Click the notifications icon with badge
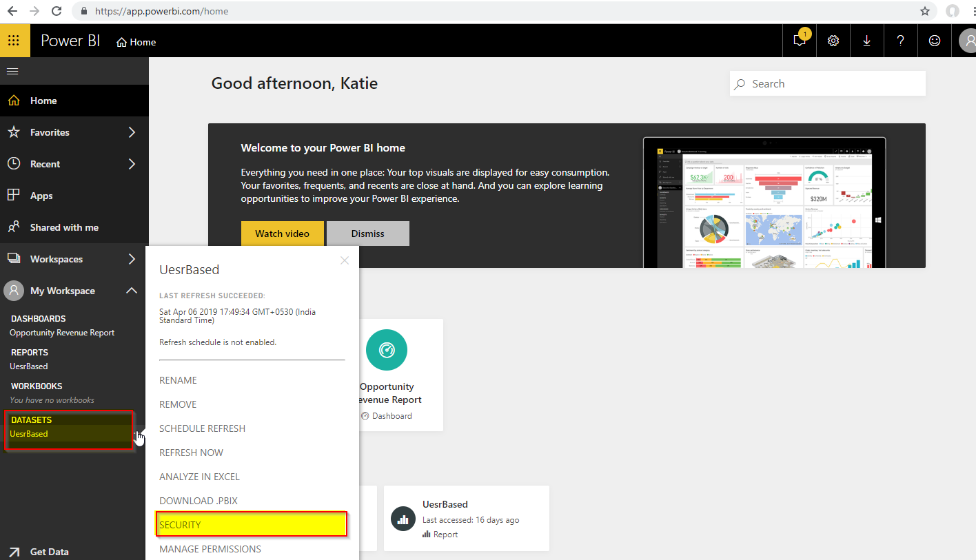This screenshot has height=560, width=976. (x=800, y=41)
